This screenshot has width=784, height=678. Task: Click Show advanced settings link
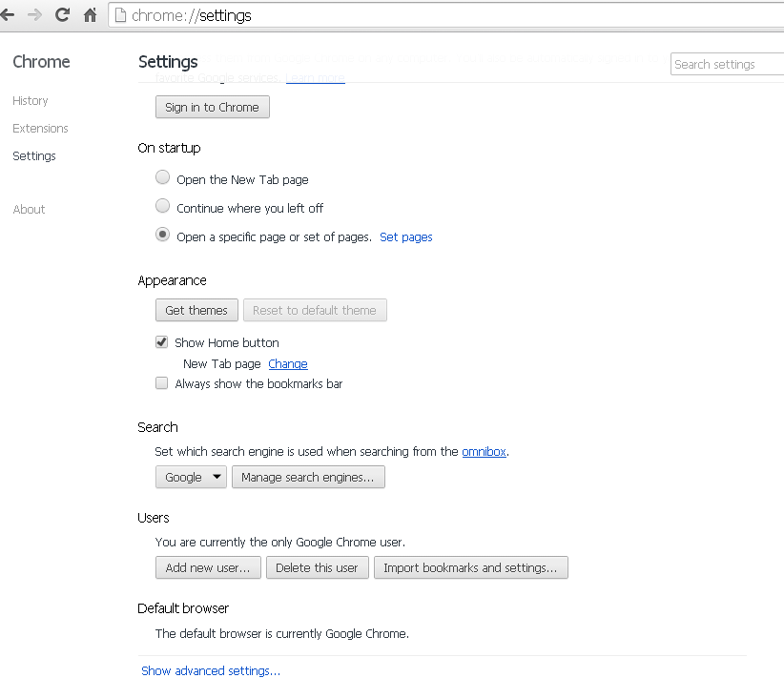click(211, 671)
